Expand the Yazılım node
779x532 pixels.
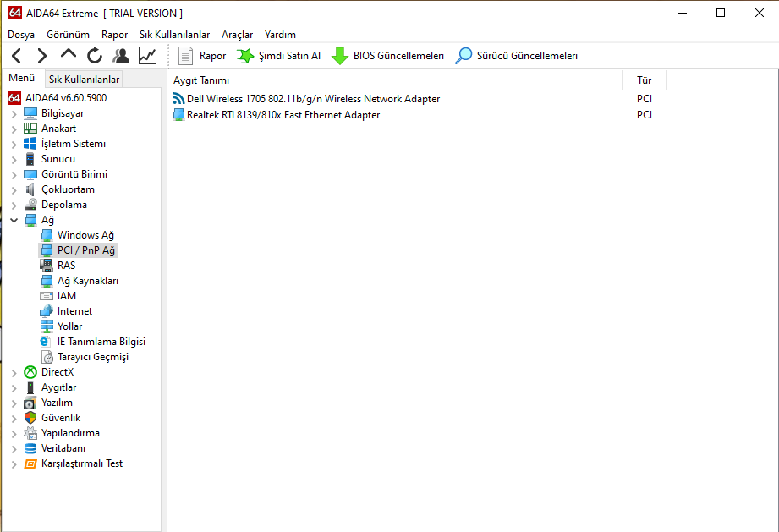click(x=14, y=403)
